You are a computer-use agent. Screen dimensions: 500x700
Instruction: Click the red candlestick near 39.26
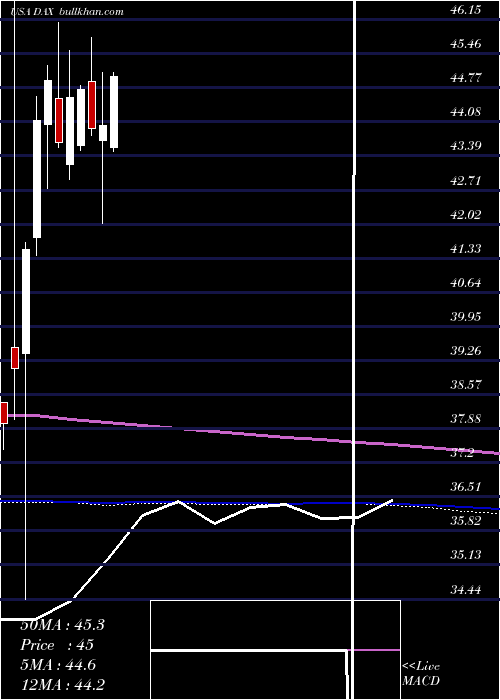[15, 358]
